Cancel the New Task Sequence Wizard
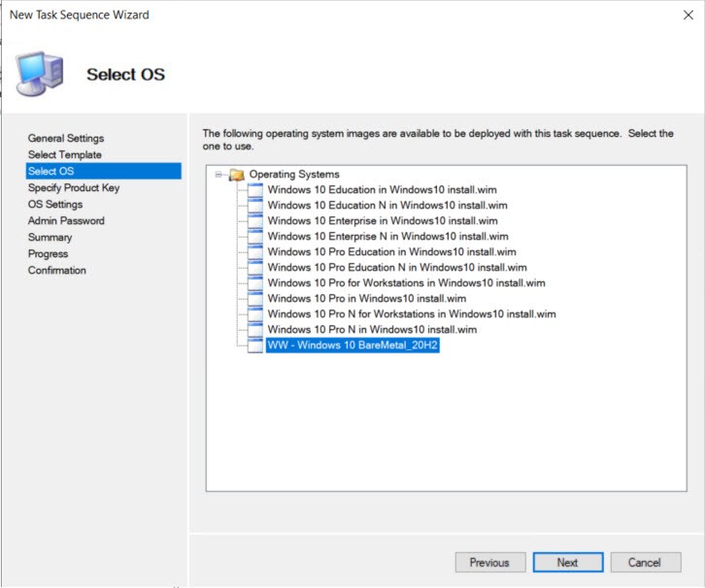Screen dimensions: 705x588 point(646,563)
